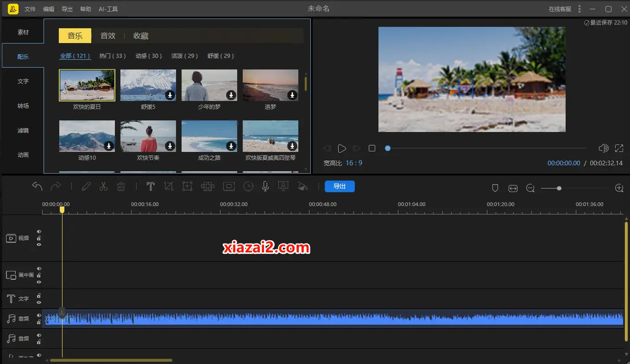630x364 pixels.
Task: Change the 16:9 aspect ratio setting
Action: coord(354,163)
